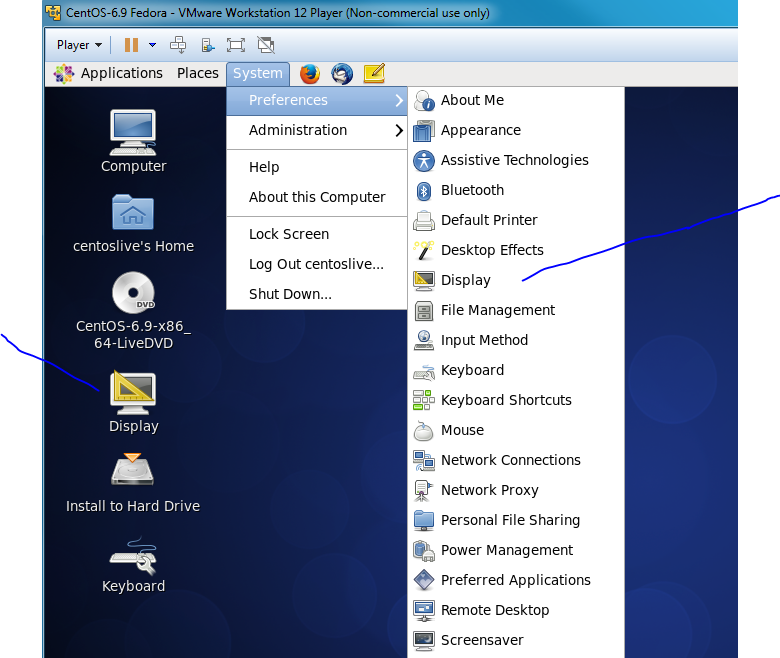The height and width of the screenshot is (658, 780).
Task: Open Appearance preferences
Action: coord(516,130)
